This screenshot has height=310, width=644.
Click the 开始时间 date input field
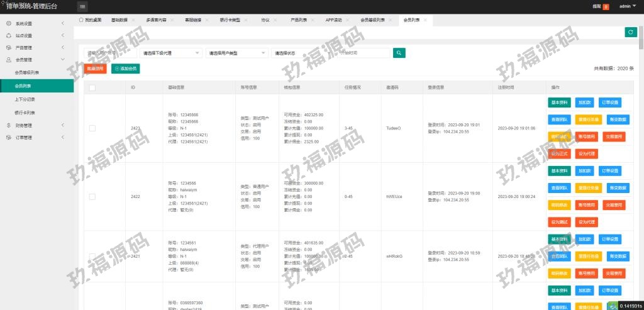364,53
